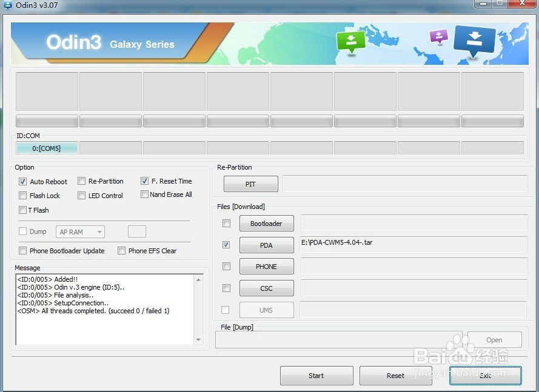Tick the Phone EFS Clear checkbox
Screen dimensions: 539x392
coord(121,251)
